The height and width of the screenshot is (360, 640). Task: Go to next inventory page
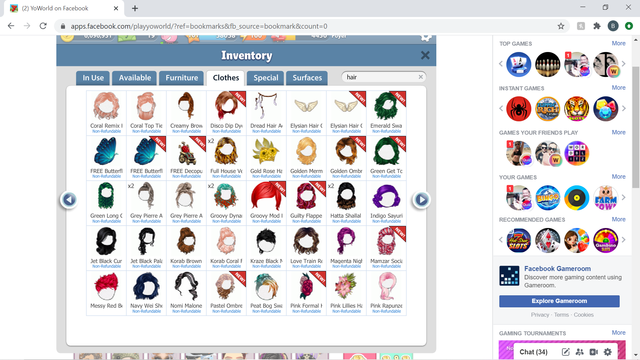[x=421, y=200]
